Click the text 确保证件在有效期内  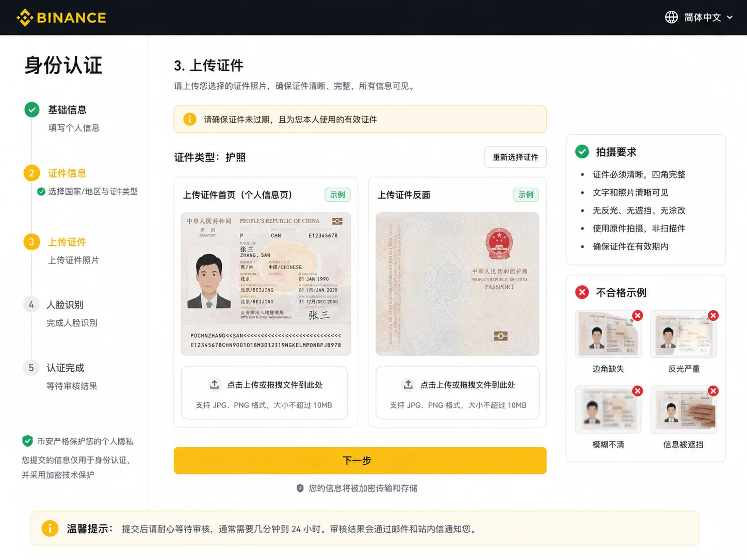click(630, 246)
